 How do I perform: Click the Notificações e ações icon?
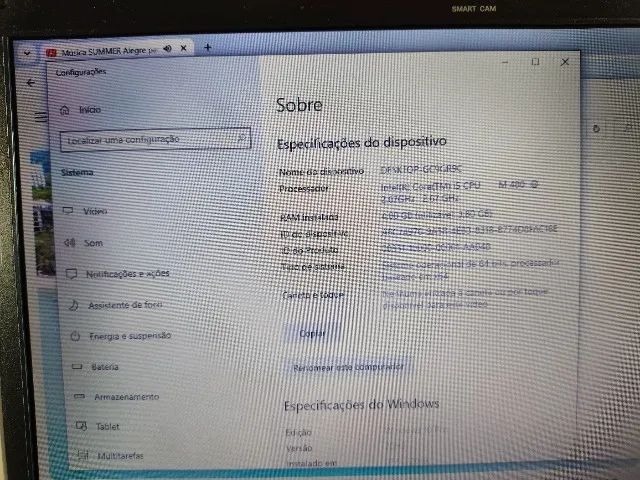point(71,274)
